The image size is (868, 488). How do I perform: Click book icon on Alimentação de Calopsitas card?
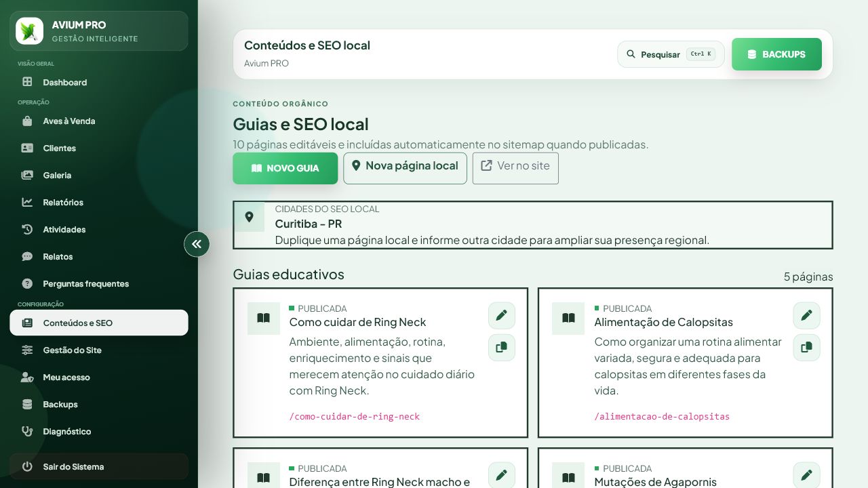(x=568, y=319)
